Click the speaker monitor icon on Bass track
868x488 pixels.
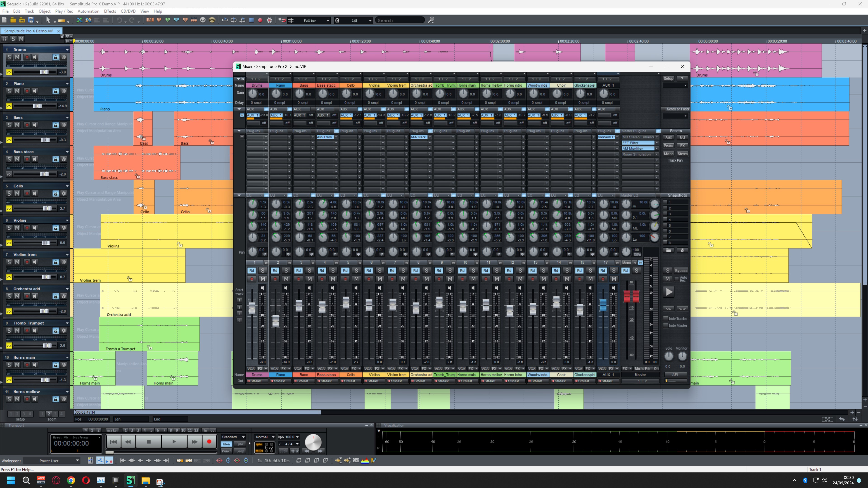point(35,125)
